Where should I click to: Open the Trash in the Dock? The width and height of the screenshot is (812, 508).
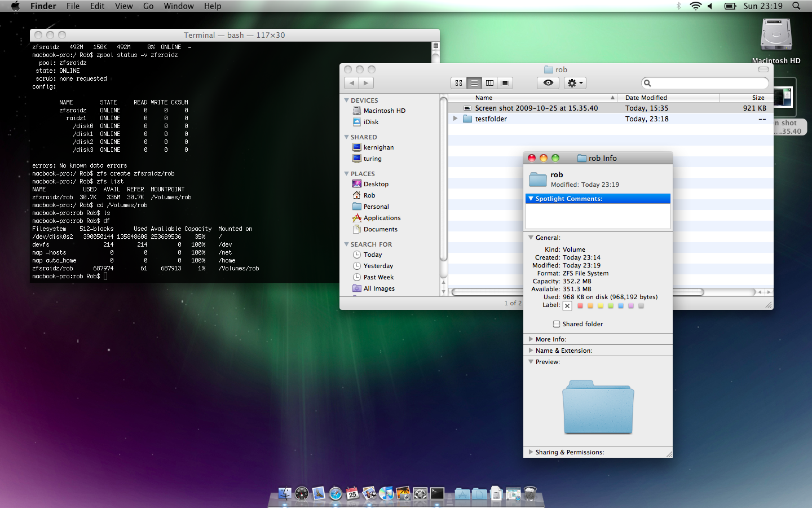coord(530,494)
